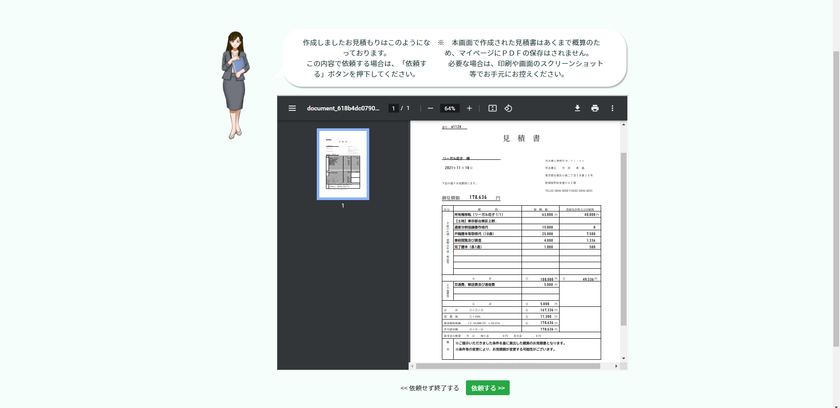
Task: Click the document filename in PDF toolbar
Action: (x=343, y=108)
